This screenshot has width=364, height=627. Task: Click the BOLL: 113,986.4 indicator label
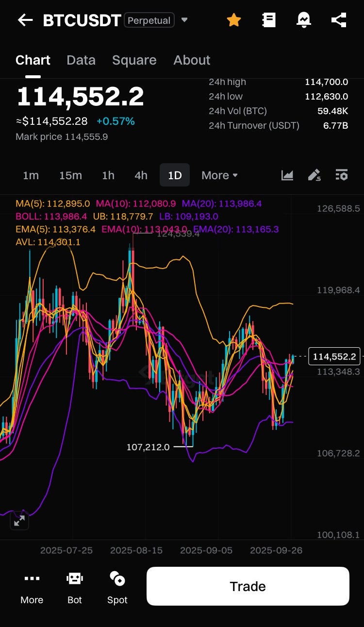[x=51, y=217]
